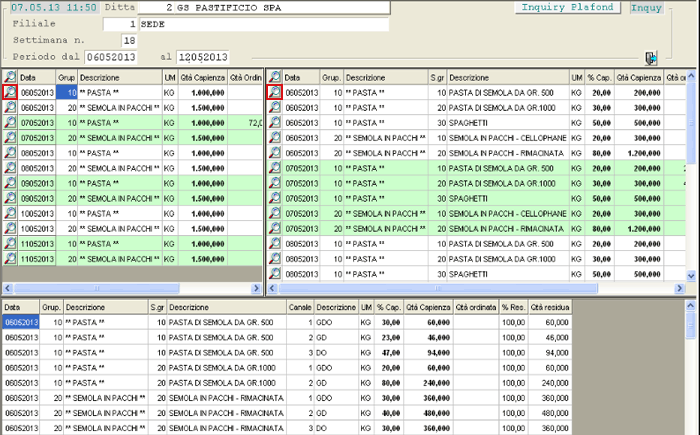
Task: Open detail for 10052013 PASTA left row
Action: (10, 213)
